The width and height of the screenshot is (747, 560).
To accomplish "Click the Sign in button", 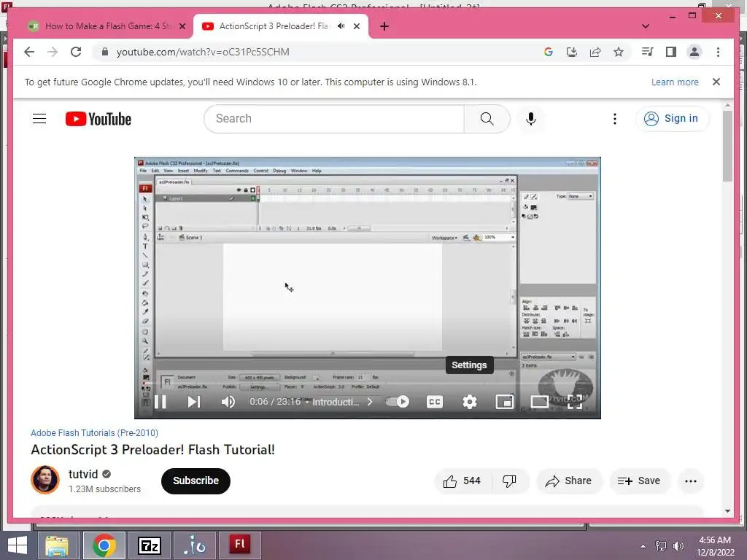I will coord(672,119).
